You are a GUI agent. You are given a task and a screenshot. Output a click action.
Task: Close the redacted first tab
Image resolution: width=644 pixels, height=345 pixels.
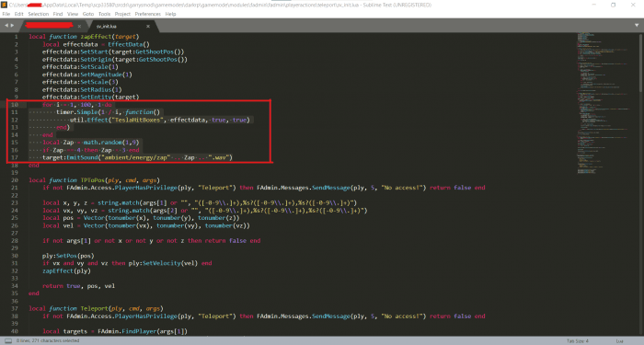pos(79,27)
